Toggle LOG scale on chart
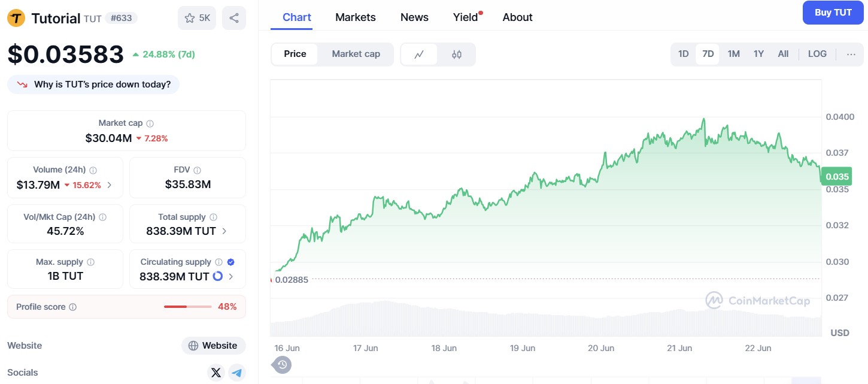This screenshot has width=868, height=384. pyautogui.click(x=817, y=54)
